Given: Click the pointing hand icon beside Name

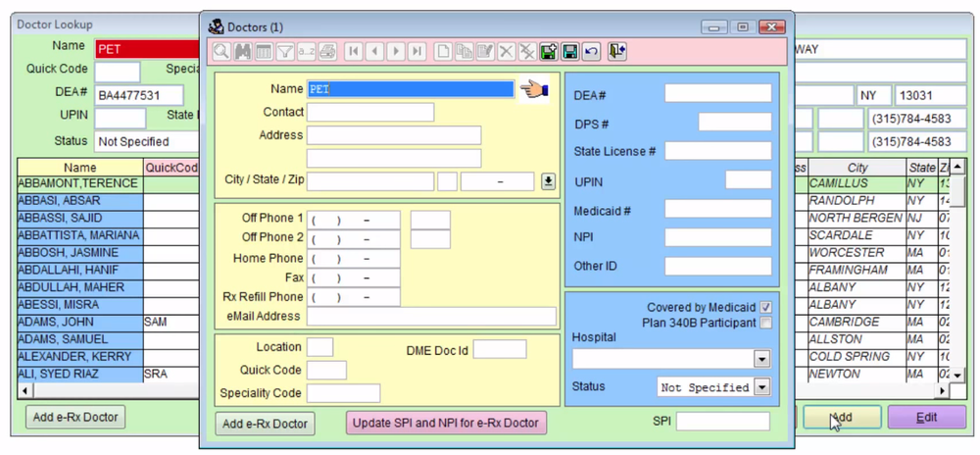Looking at the screenshot, I should tap(534, 89).
